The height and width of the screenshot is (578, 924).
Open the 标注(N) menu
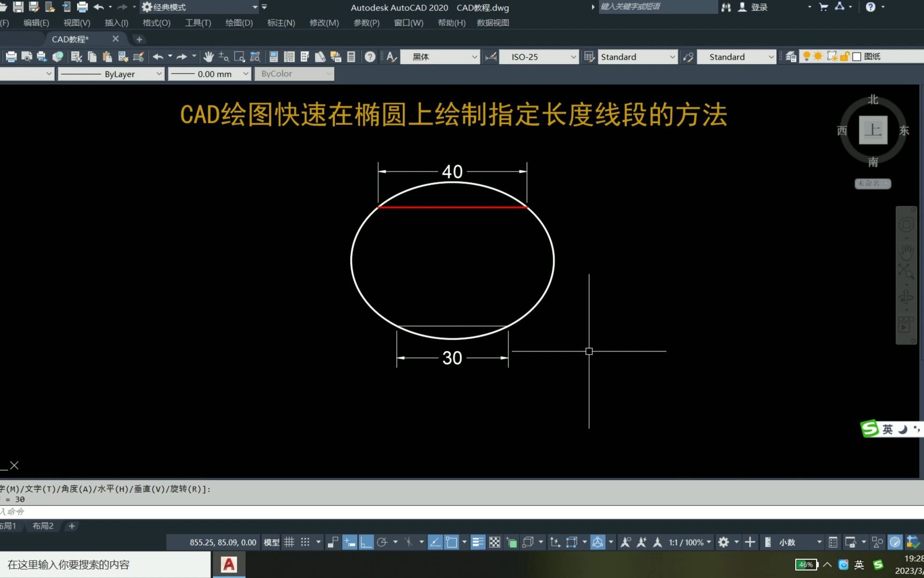pyautogui.click(x=281, y=22)
